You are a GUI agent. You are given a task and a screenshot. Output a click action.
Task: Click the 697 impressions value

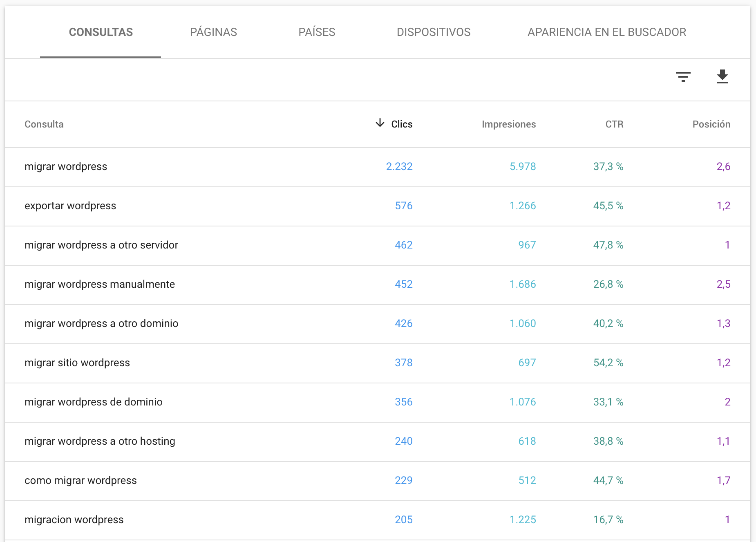(527, 363)
